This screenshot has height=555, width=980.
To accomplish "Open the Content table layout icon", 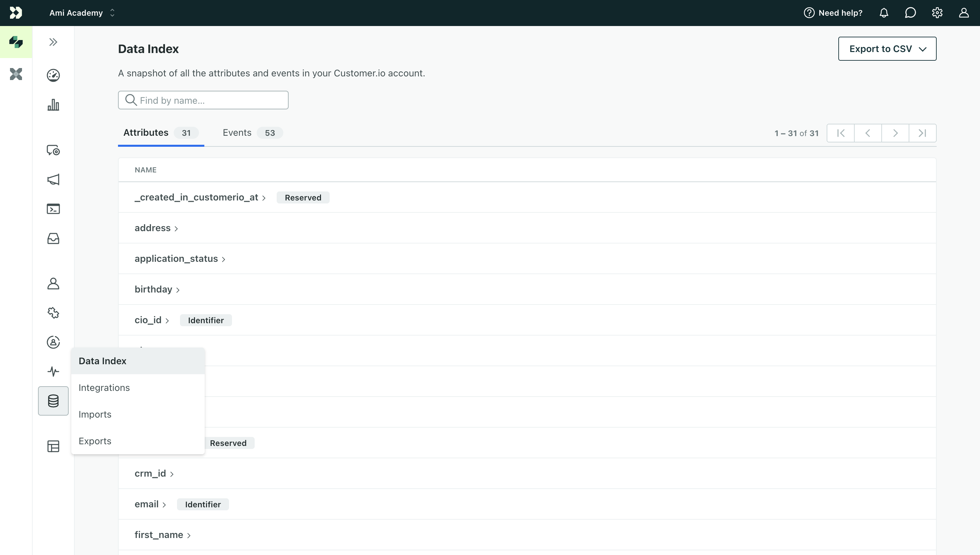I will [x=53, y=446].
